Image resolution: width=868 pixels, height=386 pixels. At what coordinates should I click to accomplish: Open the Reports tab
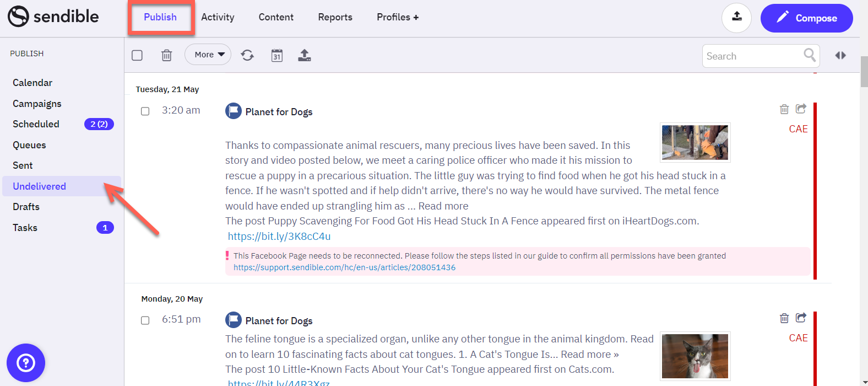(335, 17)
